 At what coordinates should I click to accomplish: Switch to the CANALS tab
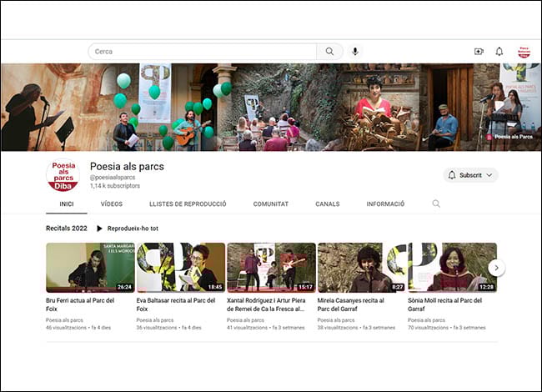(x=328, y=204)
